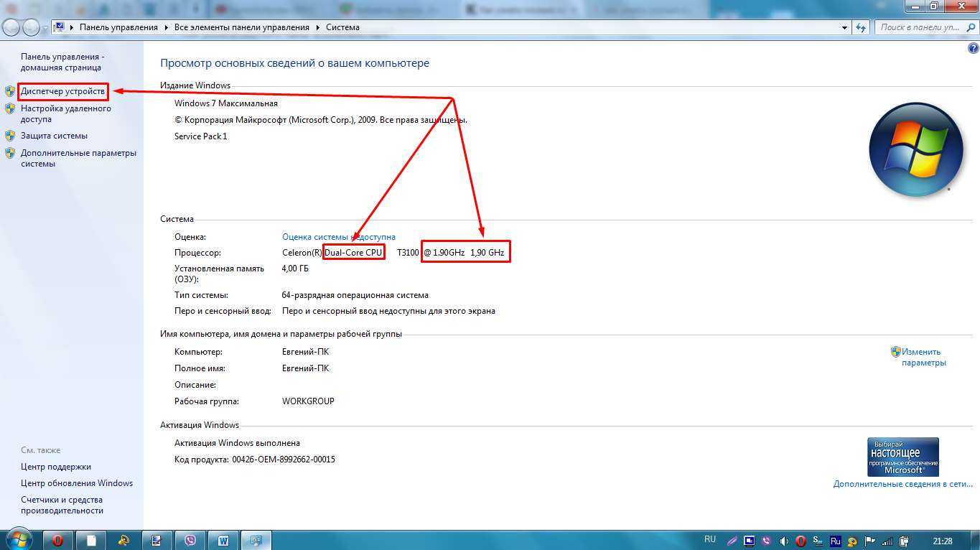Open Центр обновления Windows
This screenshot has width=980, height=550.
[x=77, y=483]
